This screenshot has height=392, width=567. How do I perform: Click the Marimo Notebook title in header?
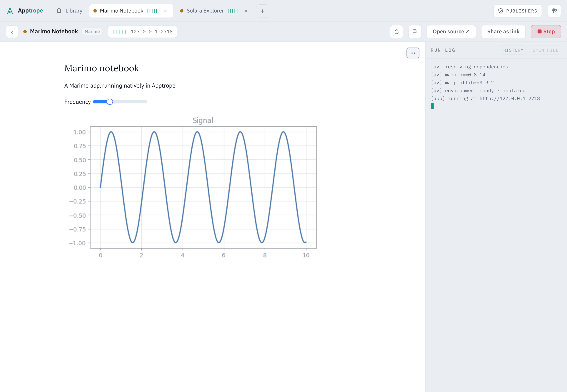54,31
